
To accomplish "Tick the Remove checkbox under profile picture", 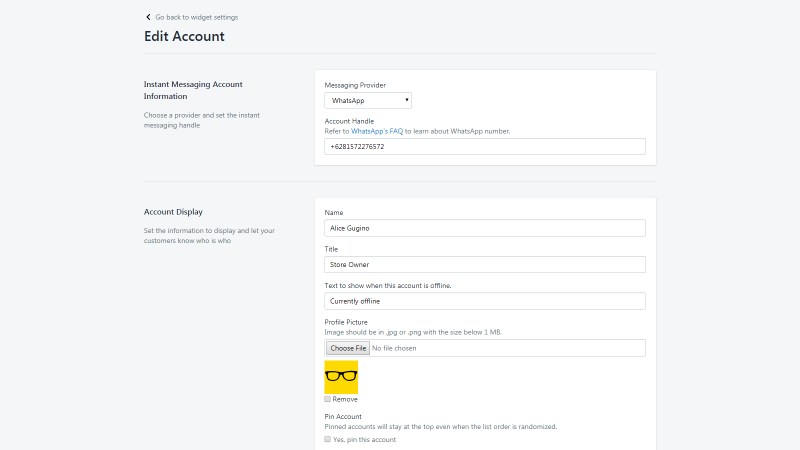I will (328, 399).
